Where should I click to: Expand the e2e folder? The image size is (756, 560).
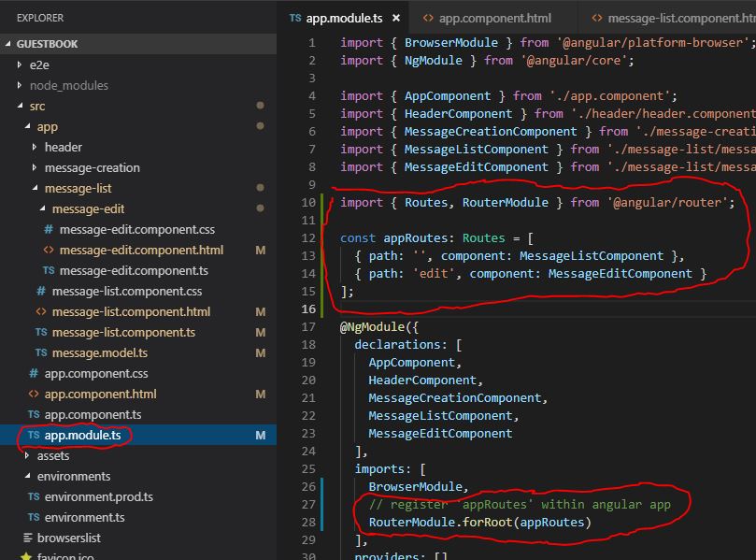tap(20, 65)
